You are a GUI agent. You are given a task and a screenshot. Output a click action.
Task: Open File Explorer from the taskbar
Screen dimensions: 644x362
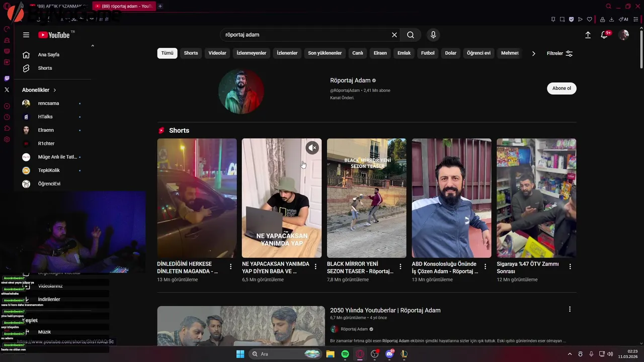pyautogui.click(x=330, y=354)
